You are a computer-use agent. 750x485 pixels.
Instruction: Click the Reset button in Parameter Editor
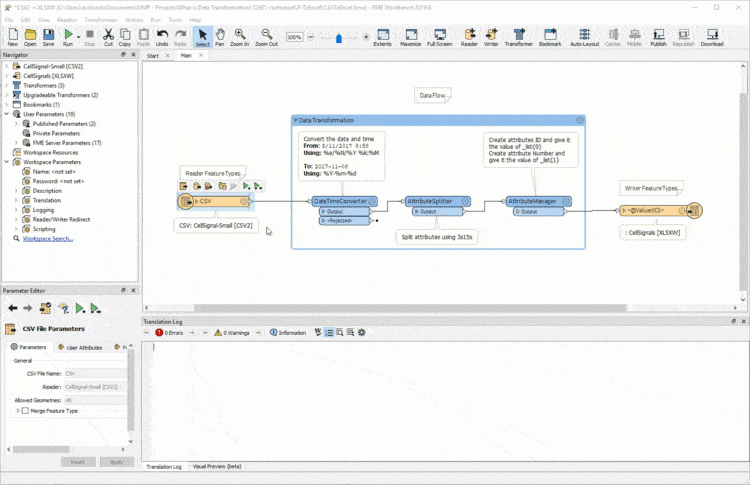pyautogui.click(x=77, y=462)
